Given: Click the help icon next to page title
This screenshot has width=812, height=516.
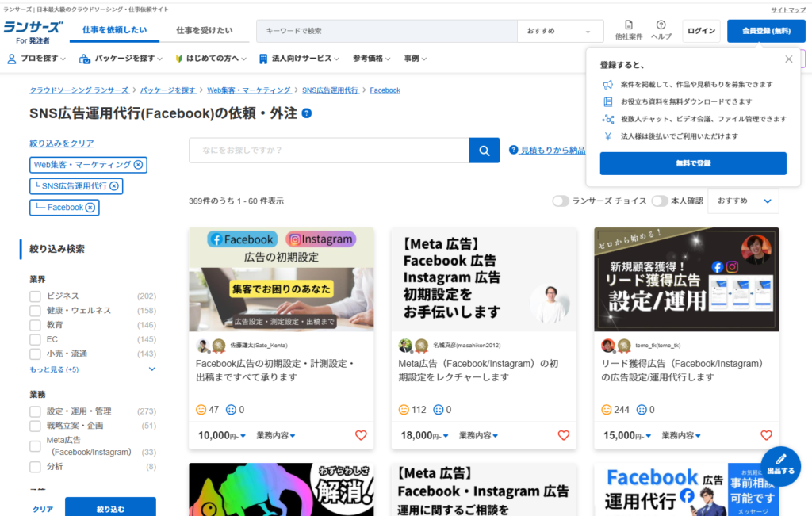Looking at the screenshot, I should [307, 113].
